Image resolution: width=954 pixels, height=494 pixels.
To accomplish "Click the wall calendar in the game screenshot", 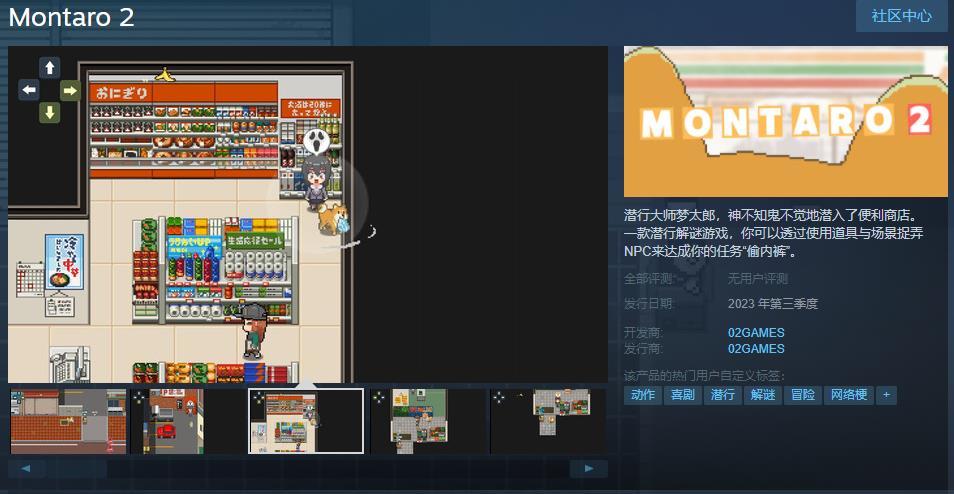I will click(x=30, y=279).
